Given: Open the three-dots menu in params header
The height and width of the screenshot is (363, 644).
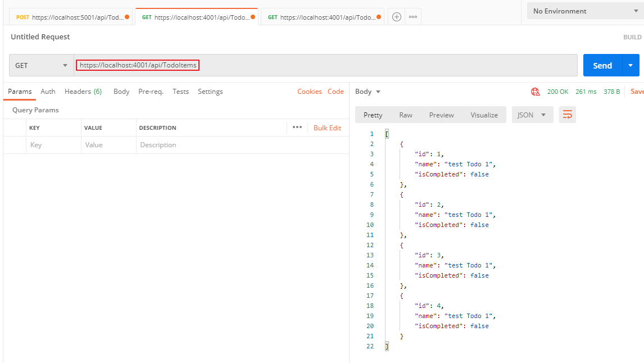Looking at the screenshot, I should [297, 128].
